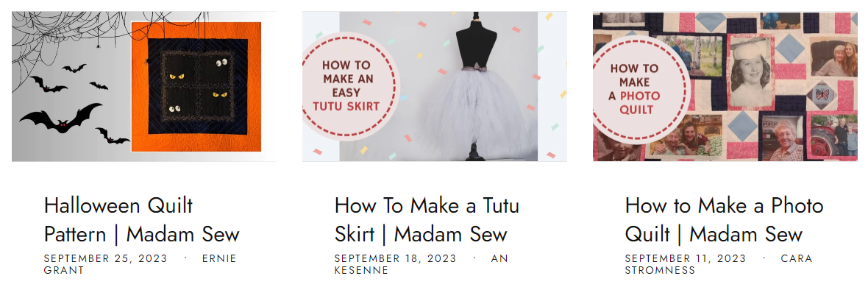This screenshot has height=301, width=868.
Task: Click the vintage portrait in the photo quilt
Action: [x=751, y=72]
